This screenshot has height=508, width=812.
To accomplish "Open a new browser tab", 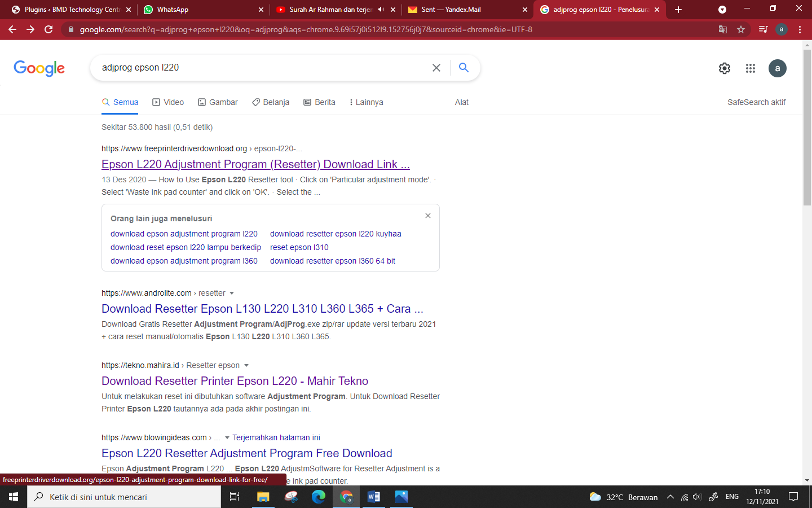I will [x=678, y=10].
